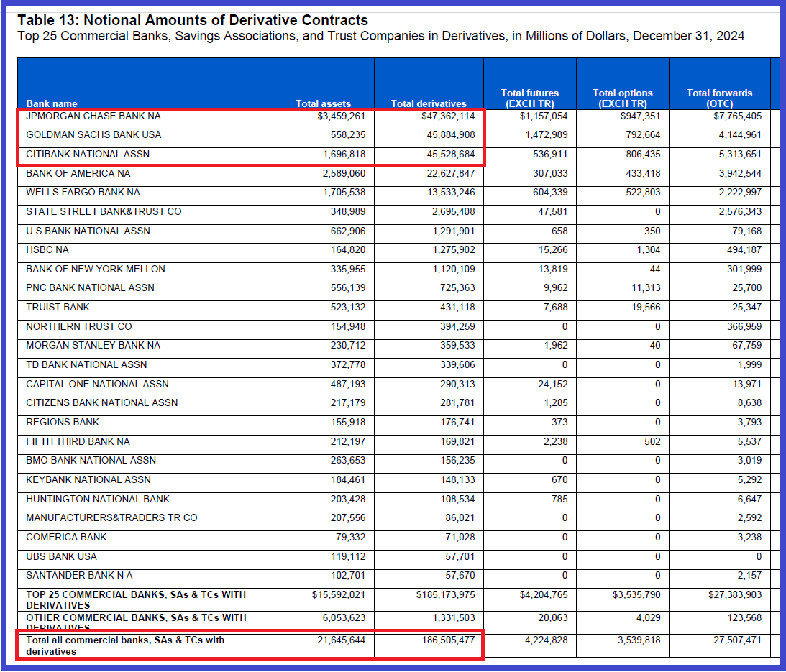The height and width of the screenshot is (672, 786).
Task: Select the MORGAN STANLEY BANK NA name cell
Action: click(x=93, y=345)
